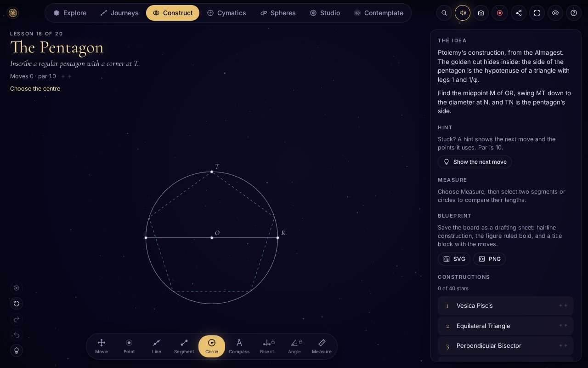Enter fullscreen mode

537,13
